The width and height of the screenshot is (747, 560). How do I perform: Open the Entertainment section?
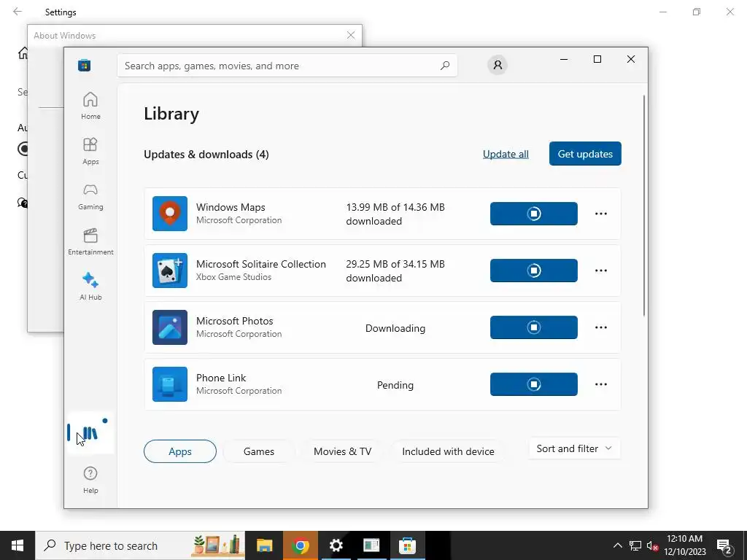pyautogui.click(x=90, y=241)
